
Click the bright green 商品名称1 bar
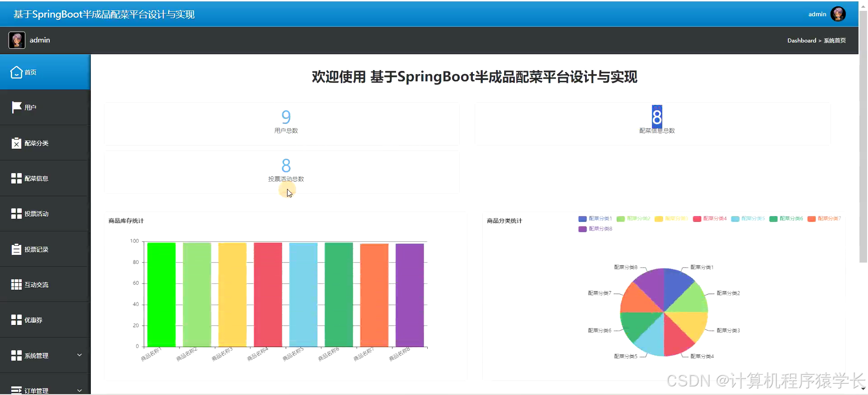click(x=161, y=295)
